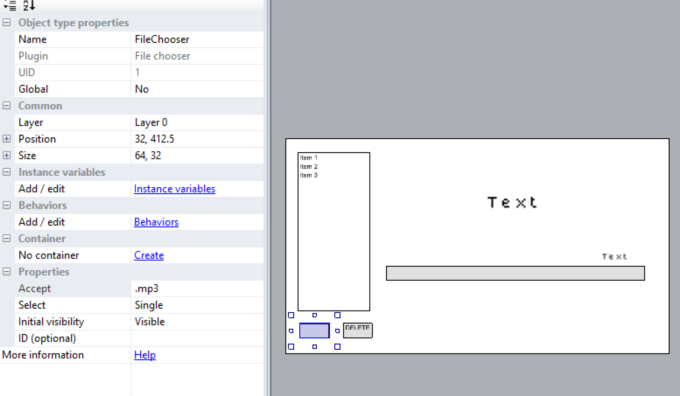Open the Instance variables link

pyautogui.click(x=174, y=189)
